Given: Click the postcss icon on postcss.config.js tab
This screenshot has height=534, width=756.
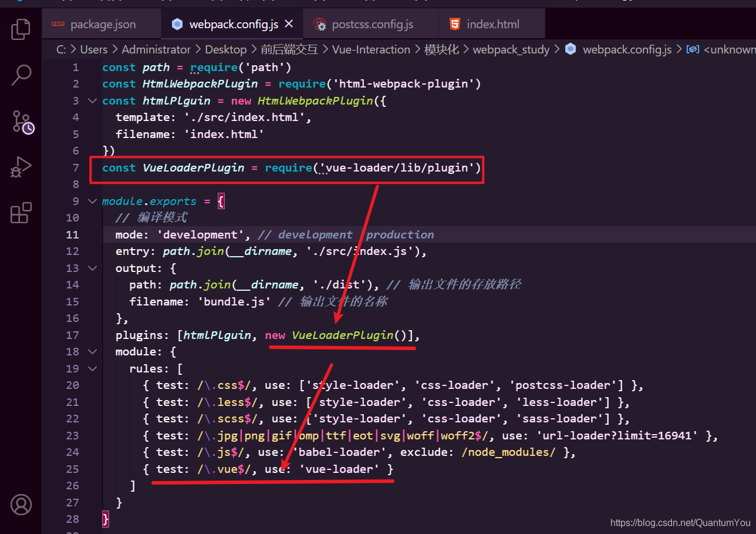Looking at the screenshot, I should click(x=320, y=24).
